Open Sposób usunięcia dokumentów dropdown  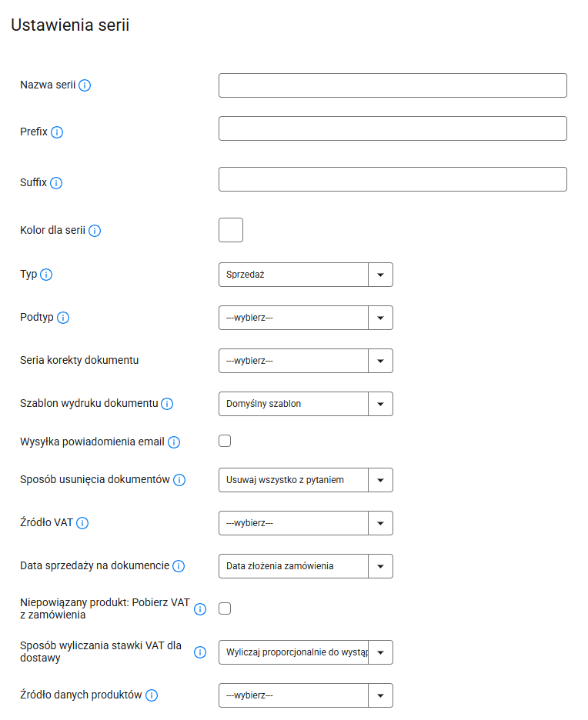pos(306,480)
